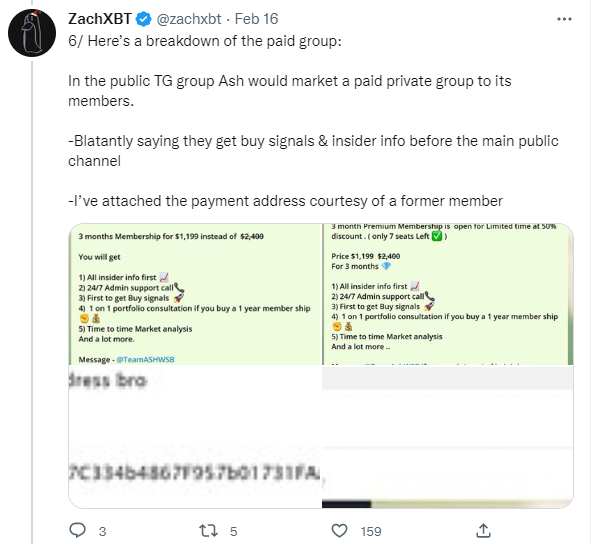Reply to this tweet via comment icon

[77, 531]
